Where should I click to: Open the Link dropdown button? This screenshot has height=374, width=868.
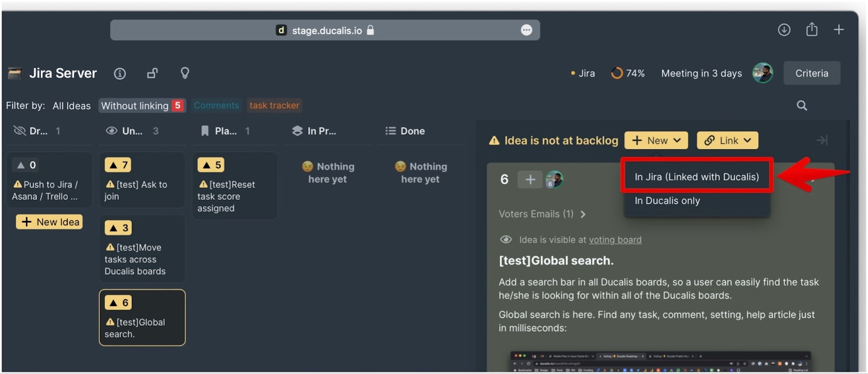point(727,141)
